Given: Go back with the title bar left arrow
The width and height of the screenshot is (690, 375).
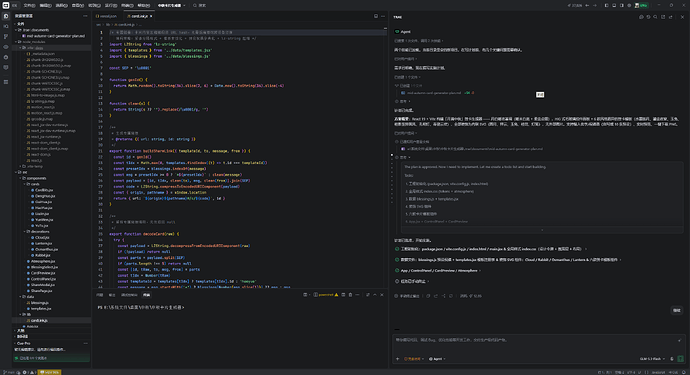Looking at the screenshot, I should tap(587, 5).
